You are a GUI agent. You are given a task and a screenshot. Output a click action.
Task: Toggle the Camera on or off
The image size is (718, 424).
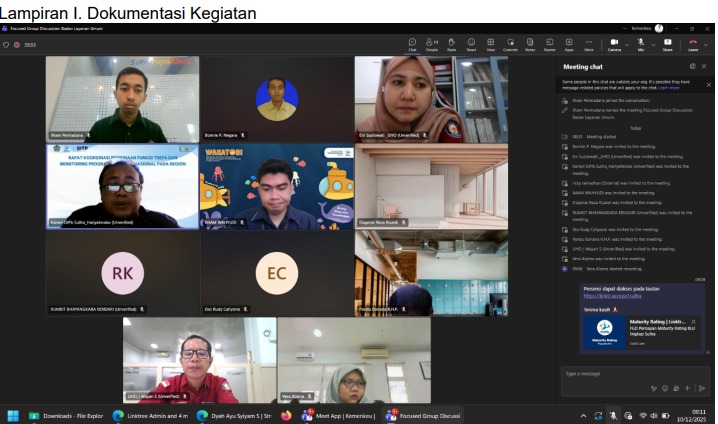[613, 44]
